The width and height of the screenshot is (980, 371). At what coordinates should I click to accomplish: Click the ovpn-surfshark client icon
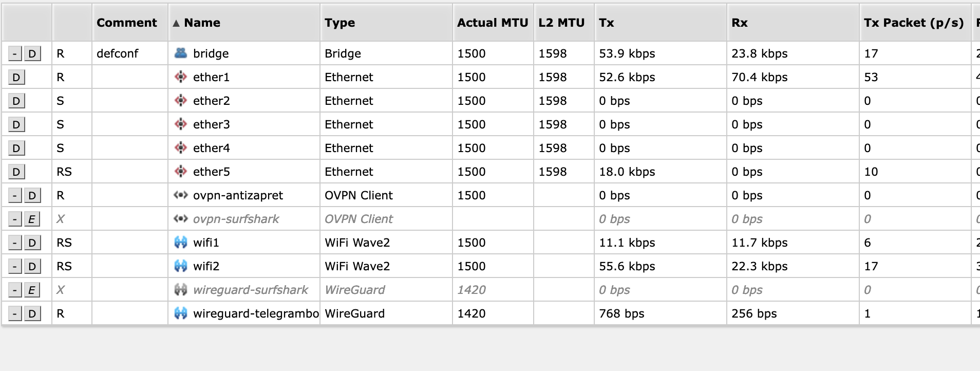[x=181, y=218]
